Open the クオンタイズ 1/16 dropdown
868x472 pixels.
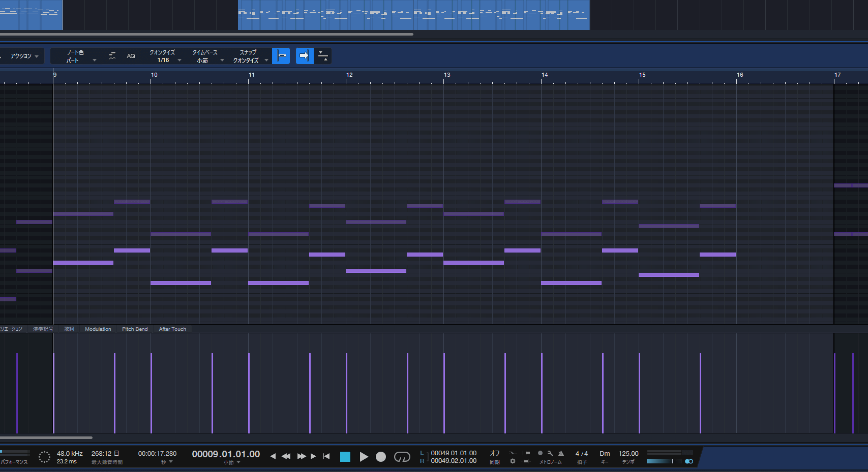165,56
